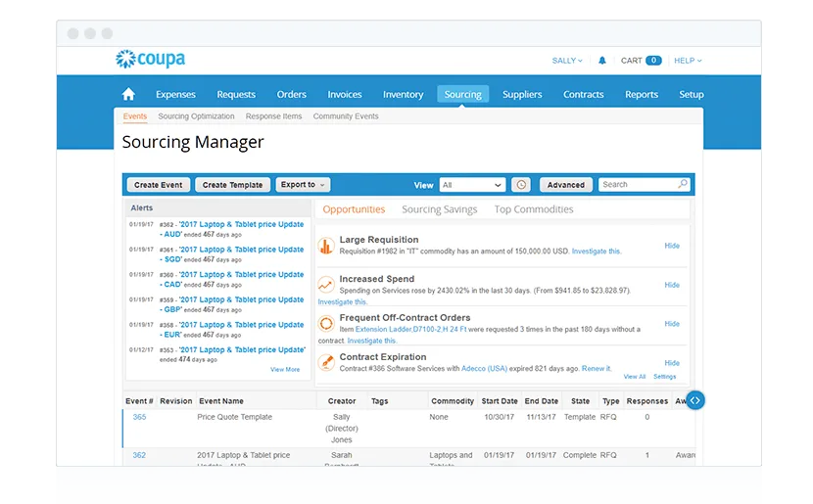The width and height of the screenshot is (813, 504).
Task: Click 'Price Quote Template' event name cell
Action: click(234, 417)
